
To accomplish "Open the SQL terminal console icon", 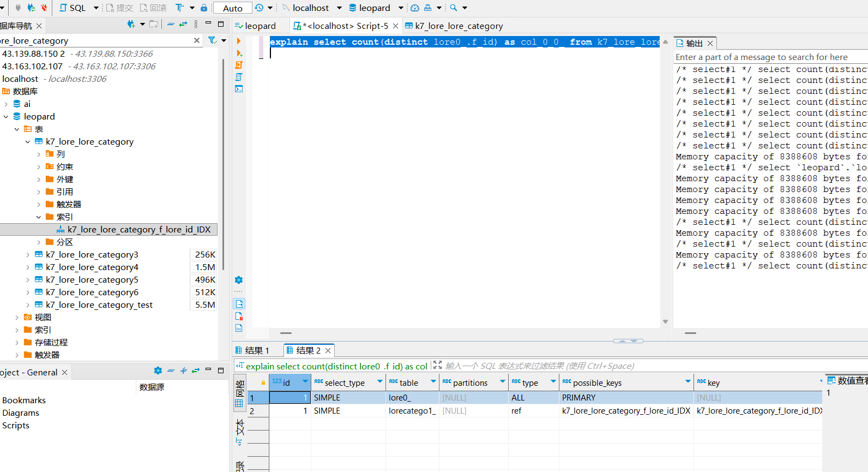I will coord(239,89).
